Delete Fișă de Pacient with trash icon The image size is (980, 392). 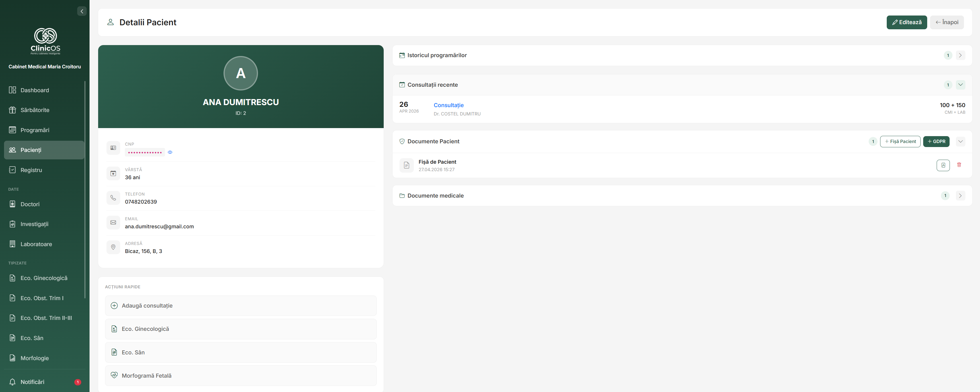pyautogui.click(x=959, y=165)
